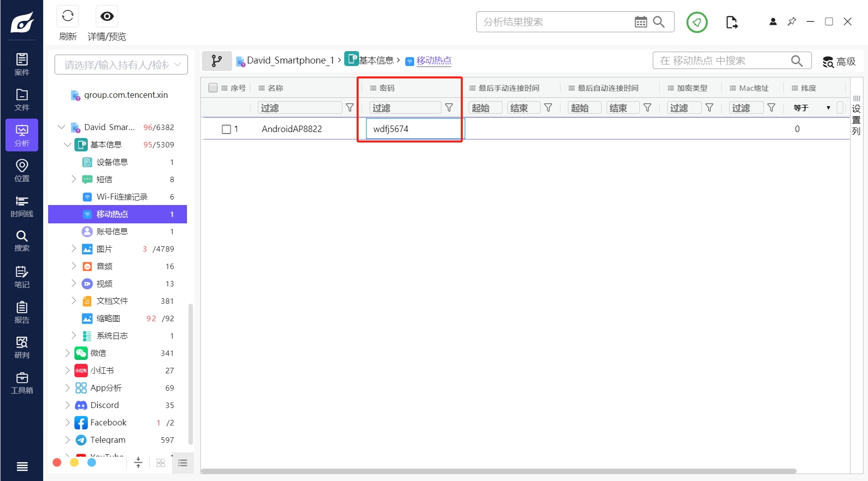Click the export document icon
The height and width of the screenshot is (481, 868).
coord(732,22)
